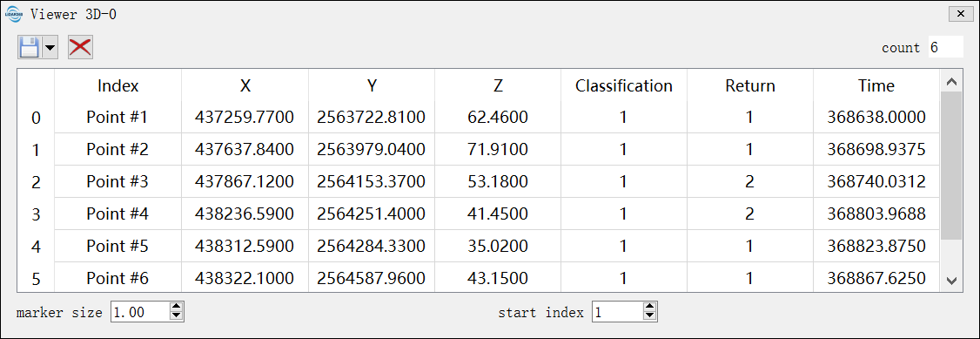Click the Viewer 3D-0 window logo icon
Viewport: 980px width, 339px height.
pyautogui.click(x=13, y=14)
